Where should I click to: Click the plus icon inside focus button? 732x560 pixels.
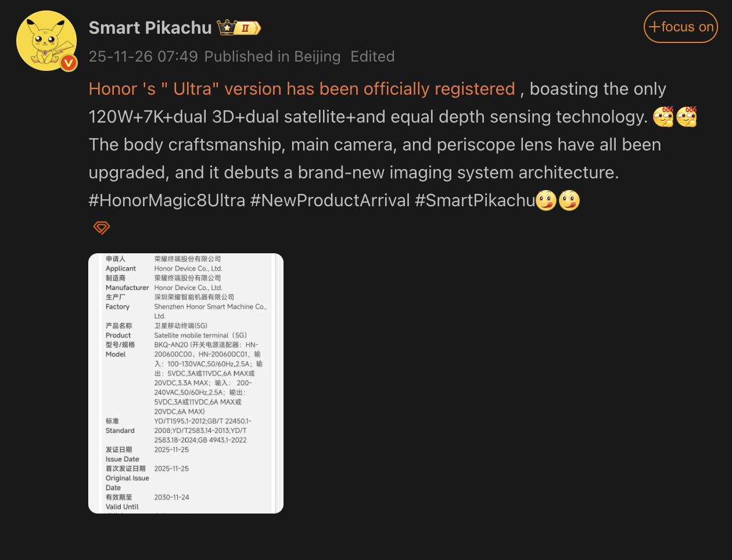coord(654,26)
